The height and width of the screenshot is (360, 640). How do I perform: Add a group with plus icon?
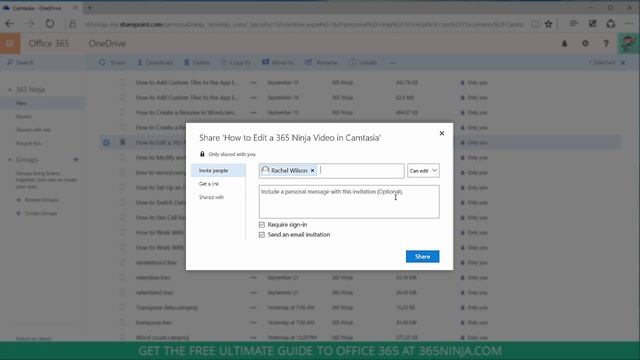[x=76, y=160]
